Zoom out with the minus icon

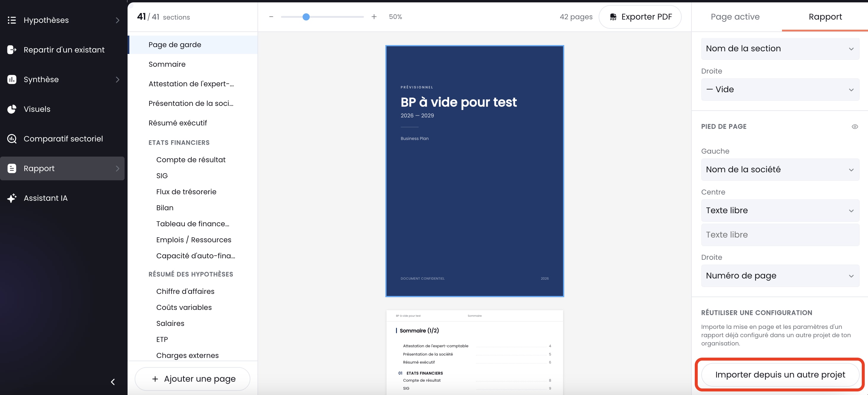pyautogui.click(x=271, y=17)
